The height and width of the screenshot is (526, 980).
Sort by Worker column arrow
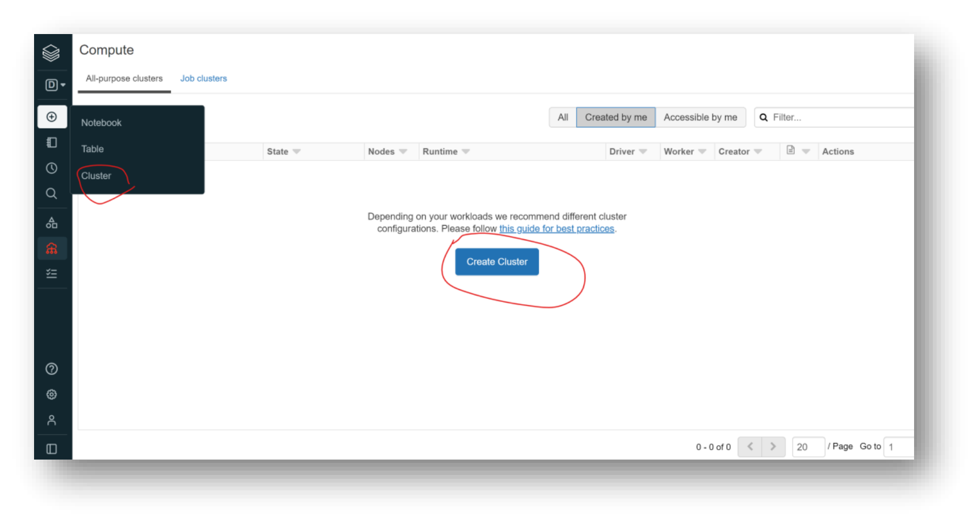[702, 152]
